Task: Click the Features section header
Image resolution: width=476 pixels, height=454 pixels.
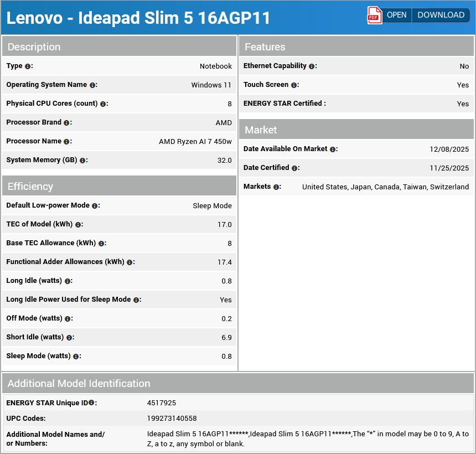Action: [x=356, y=46]
